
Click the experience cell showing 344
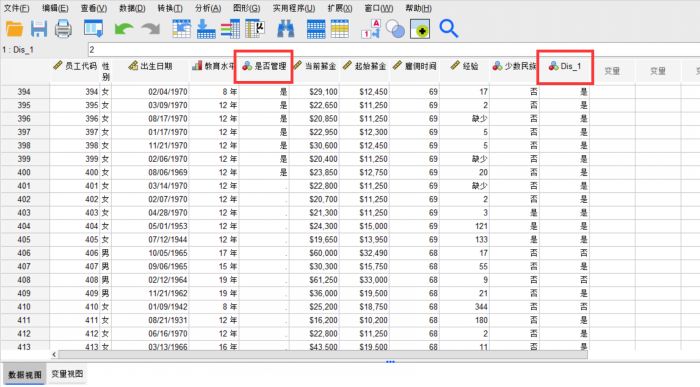pyautogui.click(x=464, y=307)
